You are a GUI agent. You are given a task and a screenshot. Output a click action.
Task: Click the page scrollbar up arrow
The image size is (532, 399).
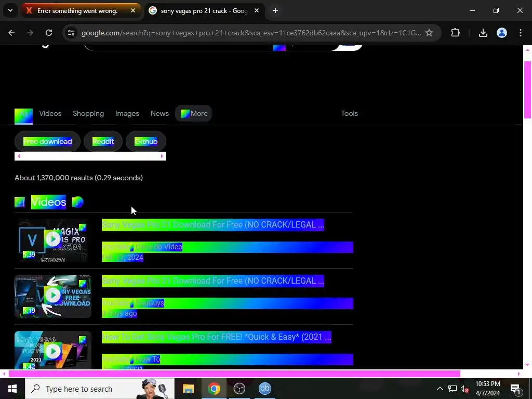528,50
